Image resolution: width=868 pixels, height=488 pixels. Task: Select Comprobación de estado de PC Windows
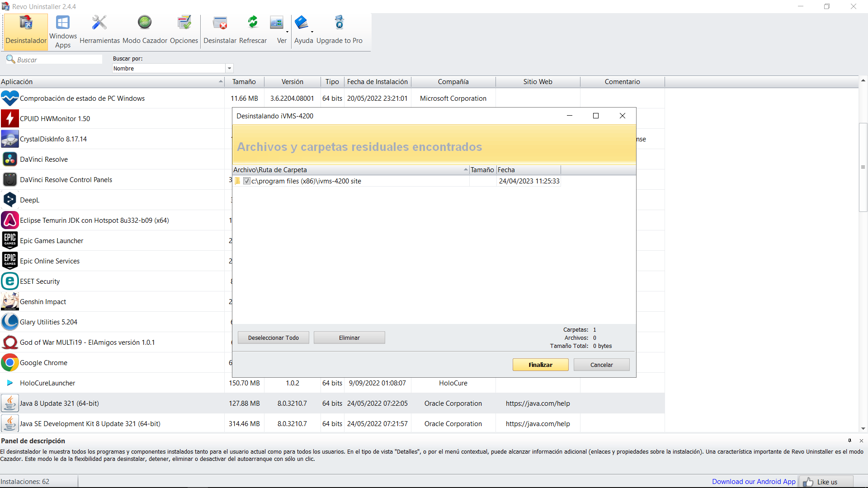click(332, 98)
